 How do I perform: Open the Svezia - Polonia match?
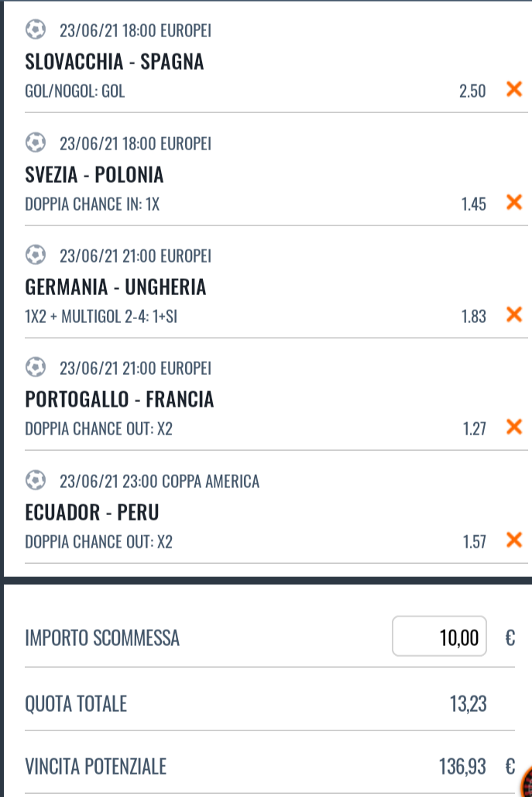[94, 175]
